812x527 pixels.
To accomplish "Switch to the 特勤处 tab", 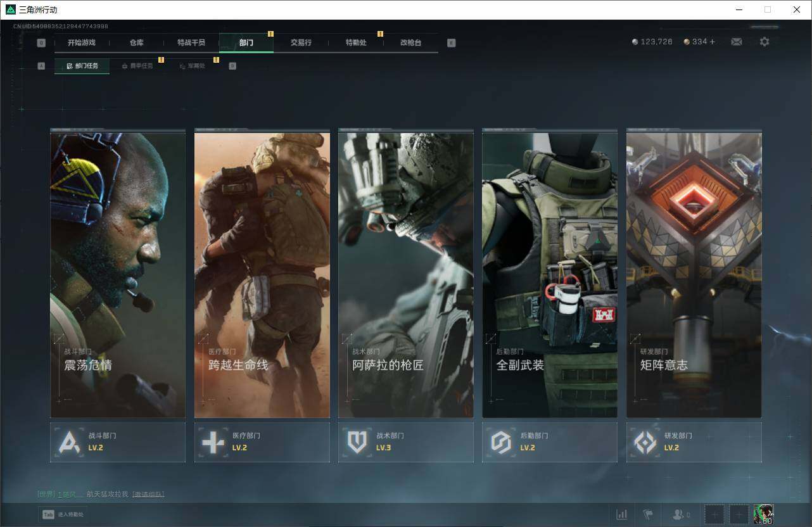I will [x=356, y=43].
